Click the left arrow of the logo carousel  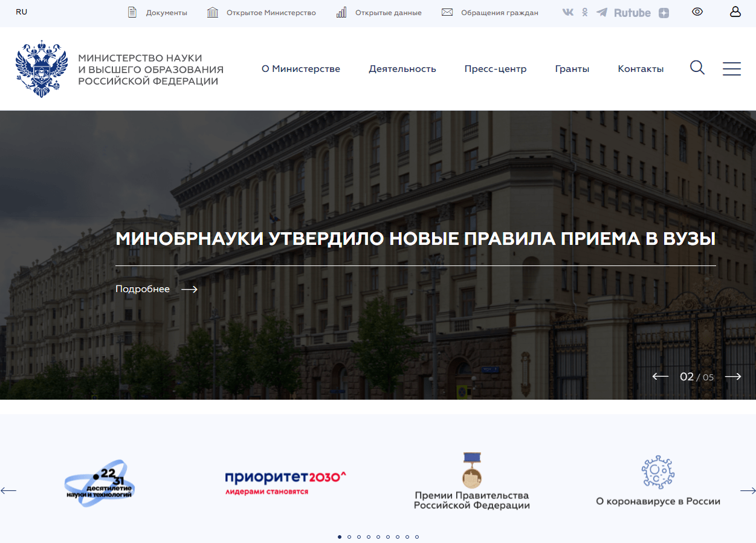[8, 490]
